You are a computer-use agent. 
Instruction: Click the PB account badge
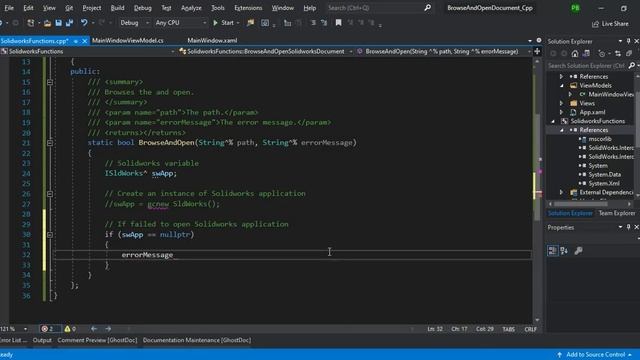pyautogui.click(x=575, y=8)
